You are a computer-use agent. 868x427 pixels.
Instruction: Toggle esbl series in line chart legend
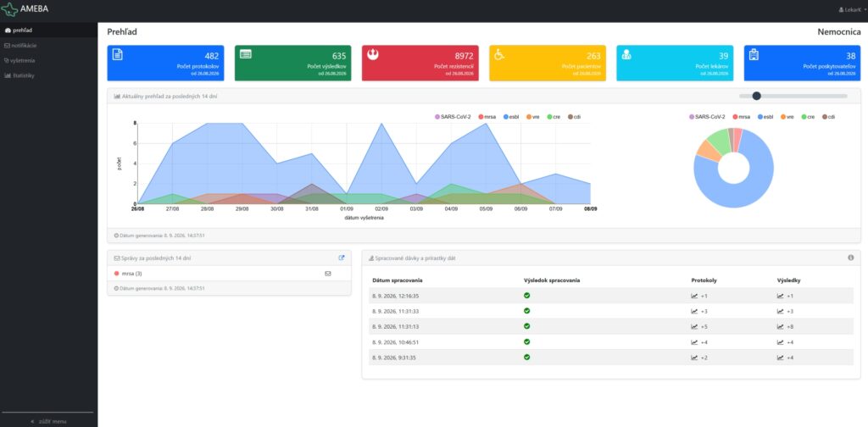point(511,117)
